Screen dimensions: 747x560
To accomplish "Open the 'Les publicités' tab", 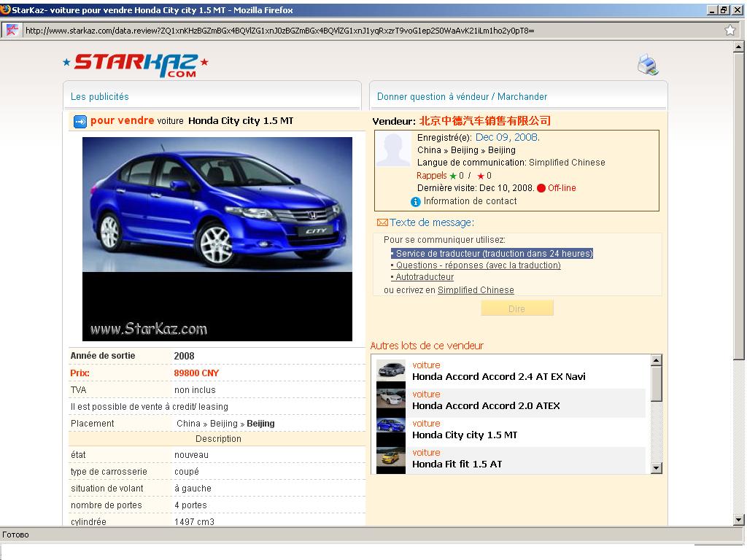I will [100, 97].
